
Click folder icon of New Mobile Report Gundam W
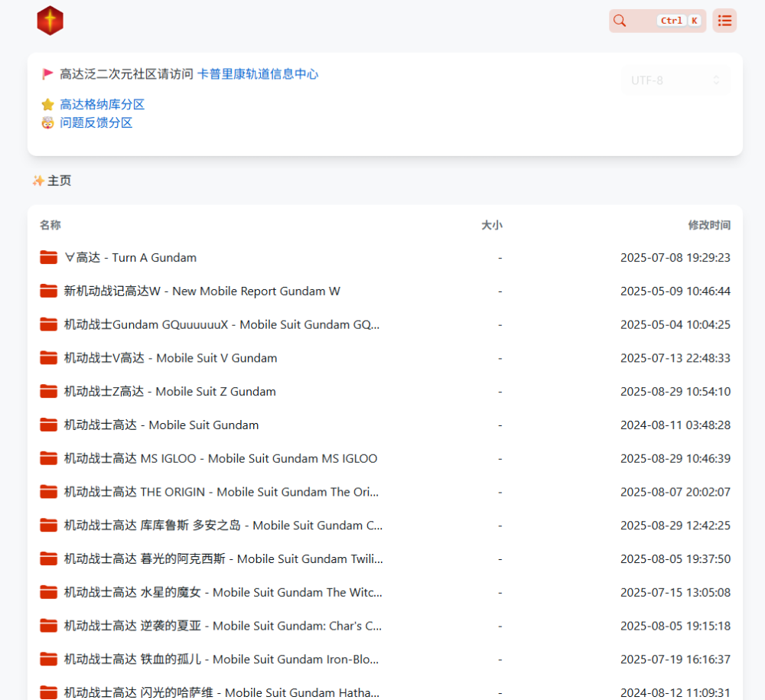(49, 291)
